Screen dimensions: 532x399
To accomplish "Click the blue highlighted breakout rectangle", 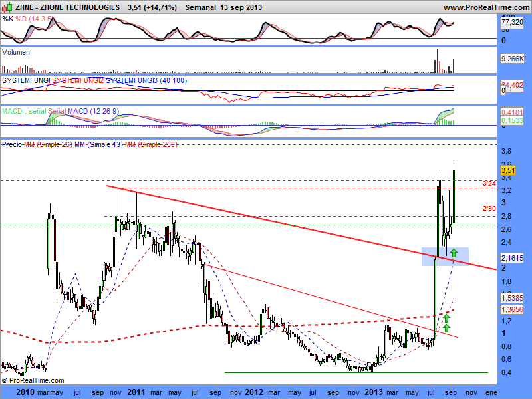I will pos(445,257).
